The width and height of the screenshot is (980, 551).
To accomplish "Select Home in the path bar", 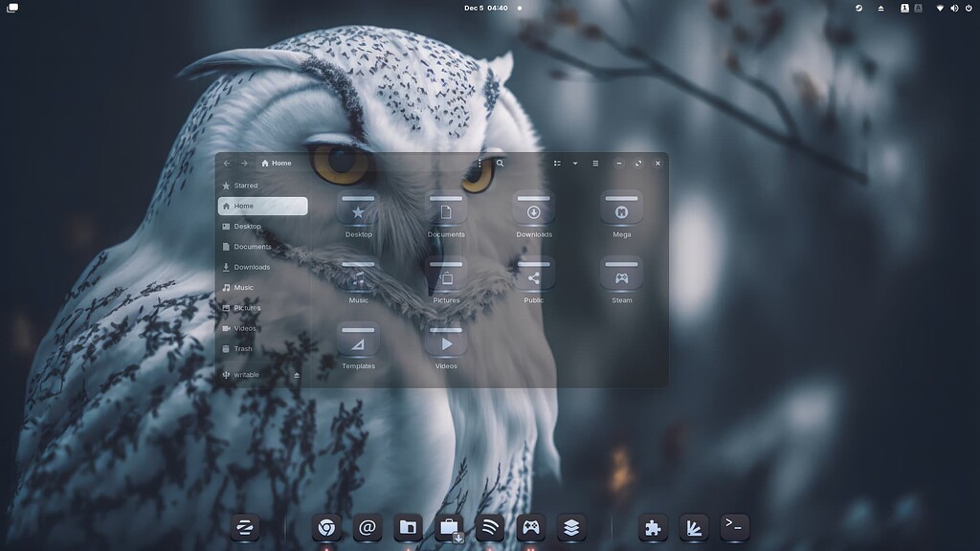I will point(277,163).
